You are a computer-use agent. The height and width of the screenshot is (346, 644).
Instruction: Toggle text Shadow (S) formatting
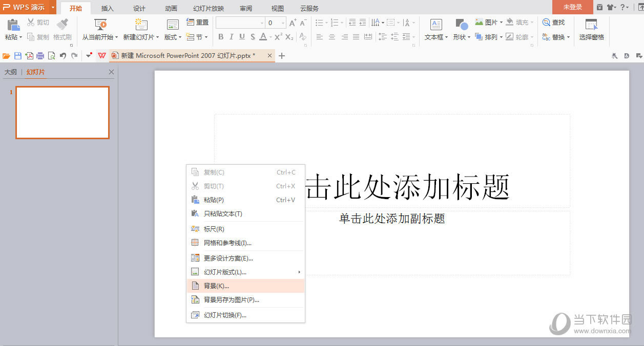[x=252, y=37]
